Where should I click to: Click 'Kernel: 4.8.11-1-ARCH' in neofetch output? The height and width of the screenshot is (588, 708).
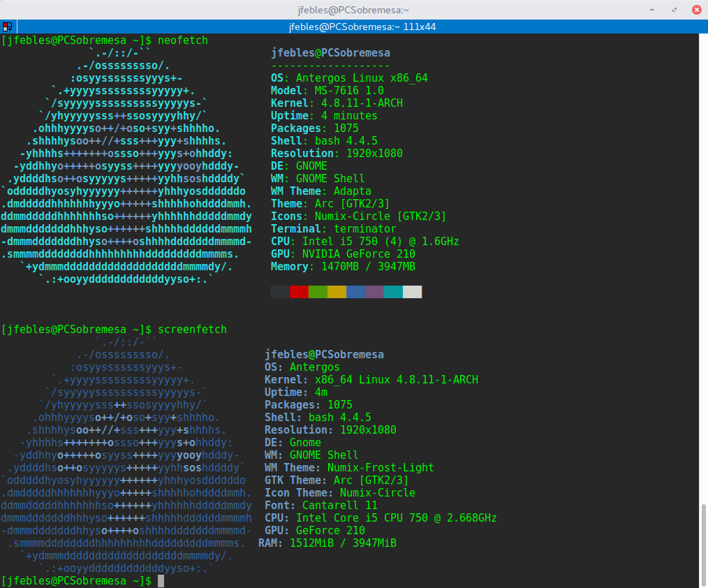tap(337, 103)
